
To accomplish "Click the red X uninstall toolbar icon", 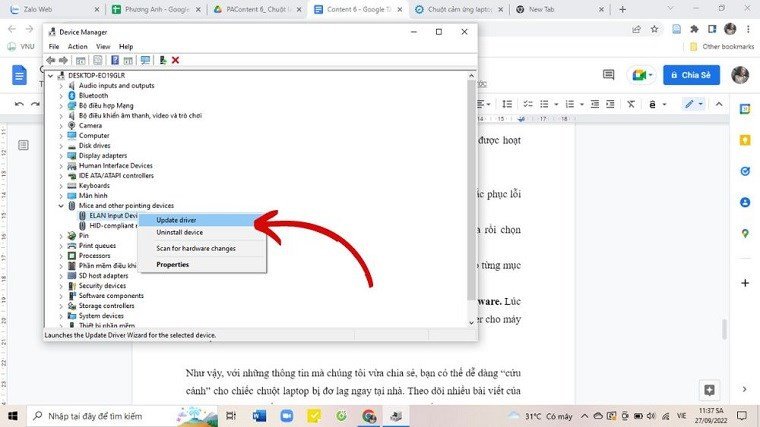I will click(176, 60).
